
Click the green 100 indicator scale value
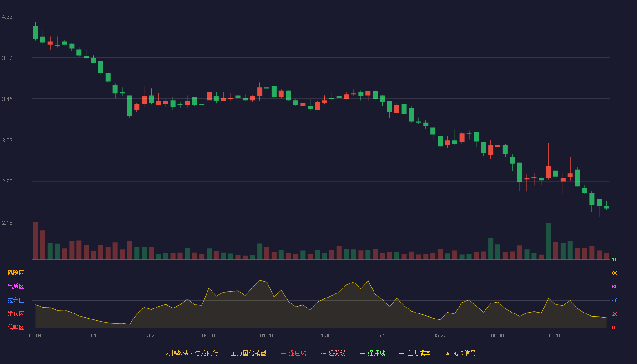616,260
